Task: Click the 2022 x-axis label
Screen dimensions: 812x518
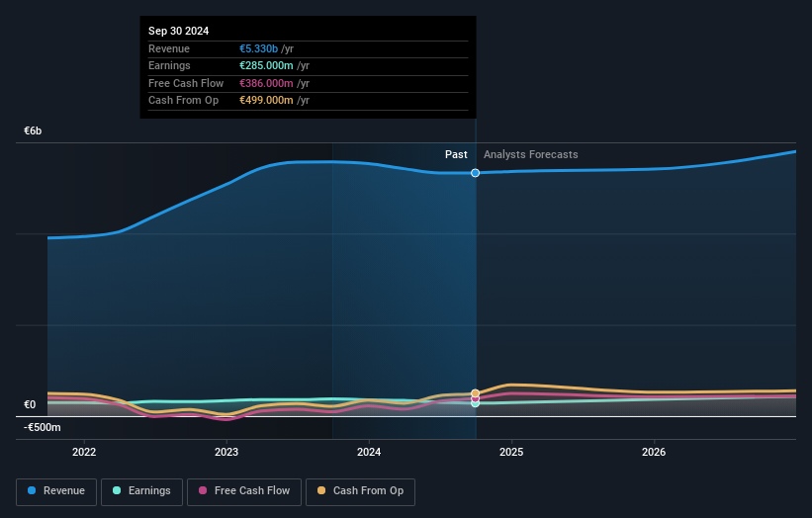Action: click(x=84, y=453)
